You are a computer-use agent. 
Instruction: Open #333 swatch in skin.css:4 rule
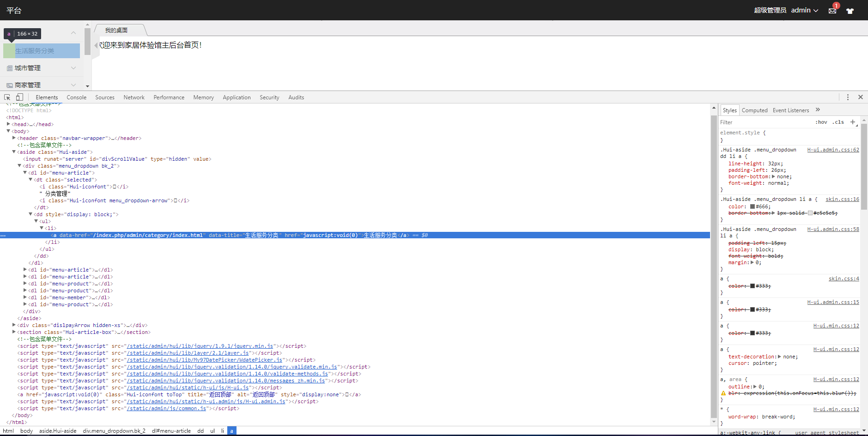pyautogui.click(x=753, y=286)
